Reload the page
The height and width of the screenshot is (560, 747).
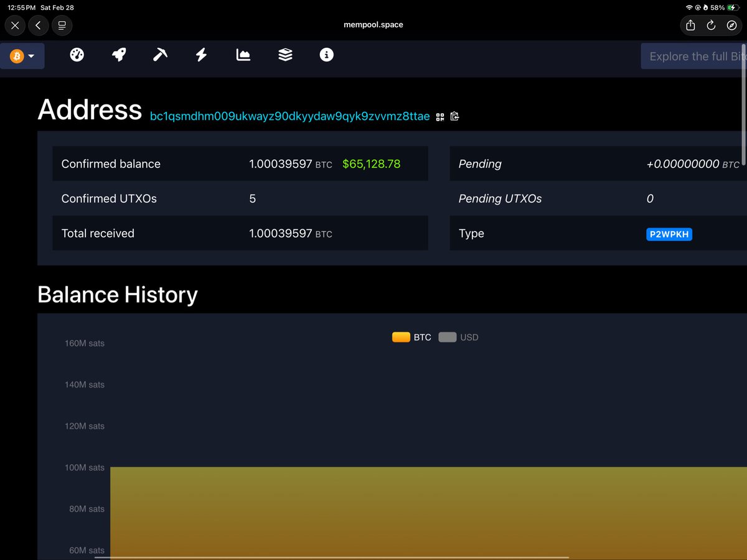tap(711, 26)
